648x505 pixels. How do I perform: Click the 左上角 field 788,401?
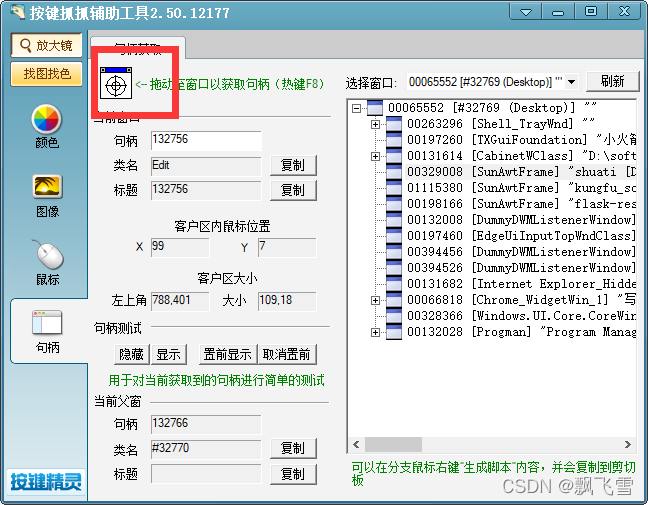pyautogui.click(x=180, y=301)
